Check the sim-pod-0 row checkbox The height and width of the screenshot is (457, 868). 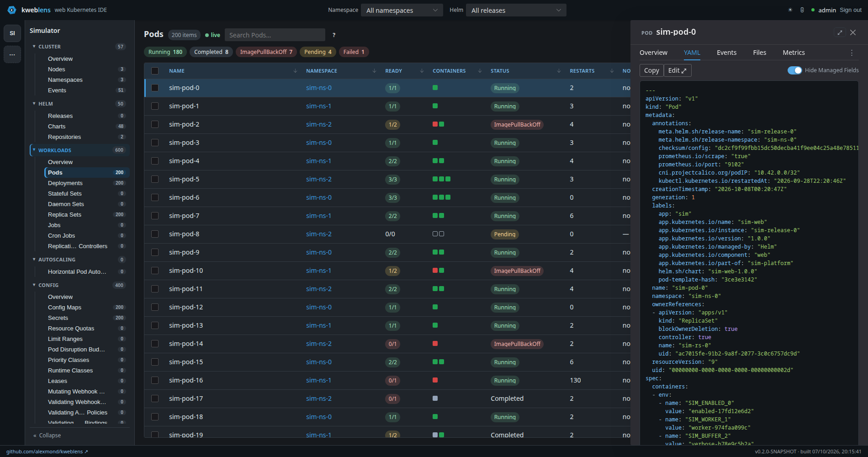click(155, 88)
